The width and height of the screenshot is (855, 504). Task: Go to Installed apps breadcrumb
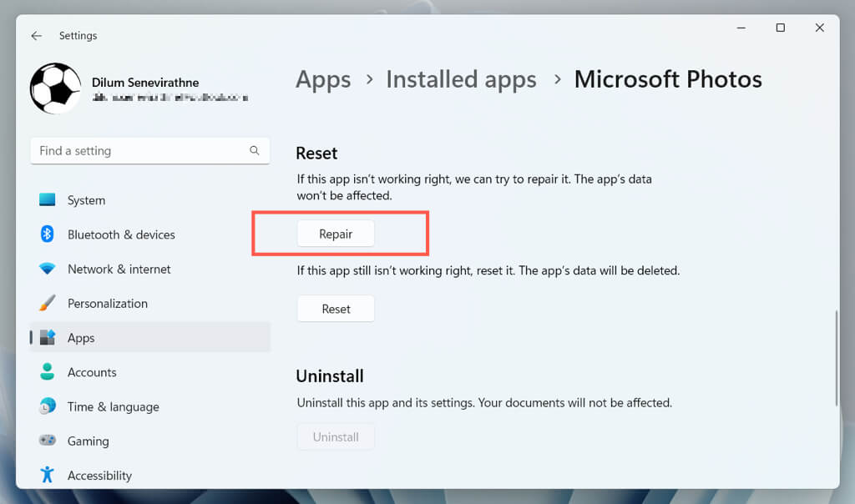tap(461, 79)
